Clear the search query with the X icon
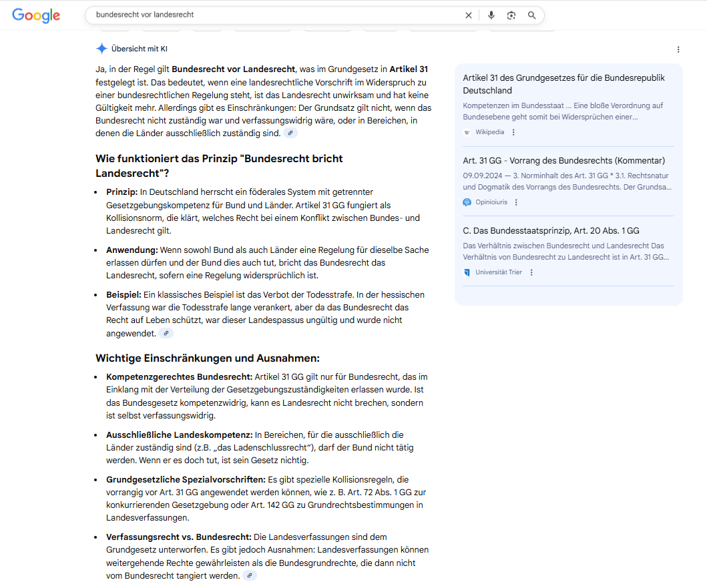The width and height of the screenshot is (707, 588). click(x=469, y=15)
